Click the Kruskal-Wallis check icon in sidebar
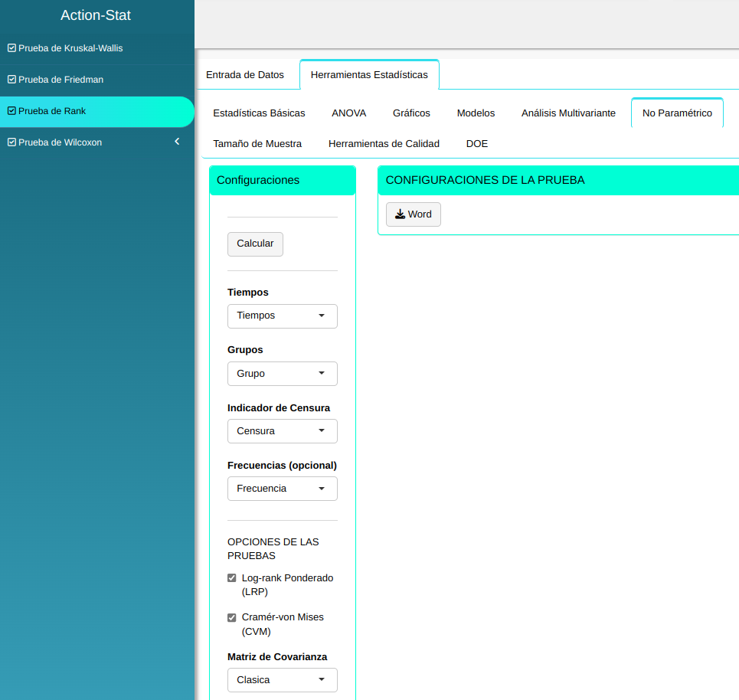This screenshot has height=700, width=739. [x=11, y=48]
